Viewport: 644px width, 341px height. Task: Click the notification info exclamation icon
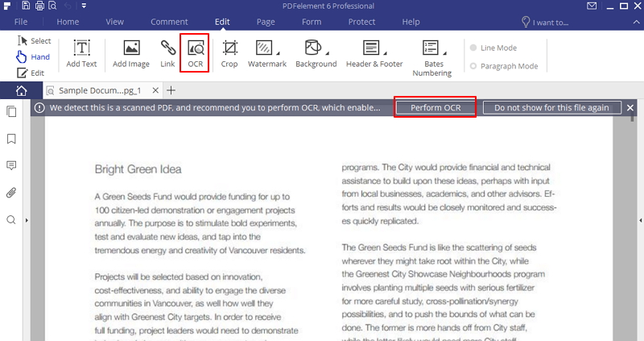click(x=39, y=108)
